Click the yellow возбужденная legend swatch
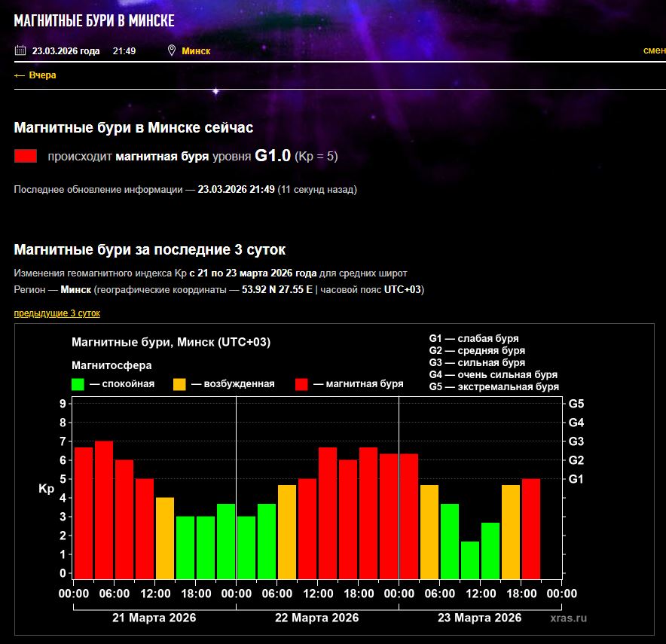Image resolution: width=666 pixels, height=644 pixels. coord(179,384)
